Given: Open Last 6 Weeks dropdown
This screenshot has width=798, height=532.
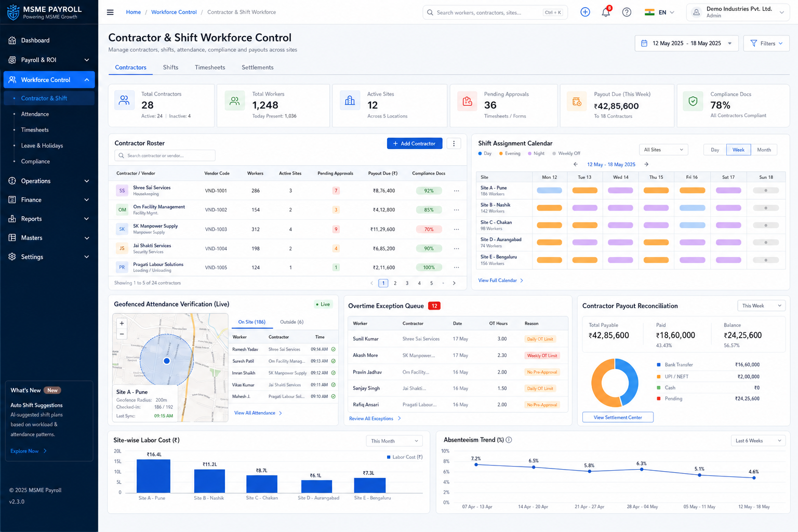Looking at the screenshot, I should (758, 441).
